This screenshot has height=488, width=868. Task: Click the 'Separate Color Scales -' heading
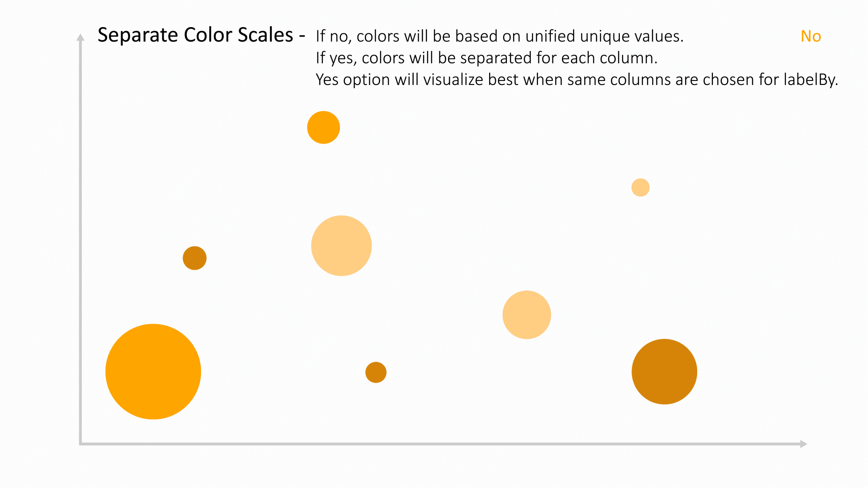click(202, 35)
